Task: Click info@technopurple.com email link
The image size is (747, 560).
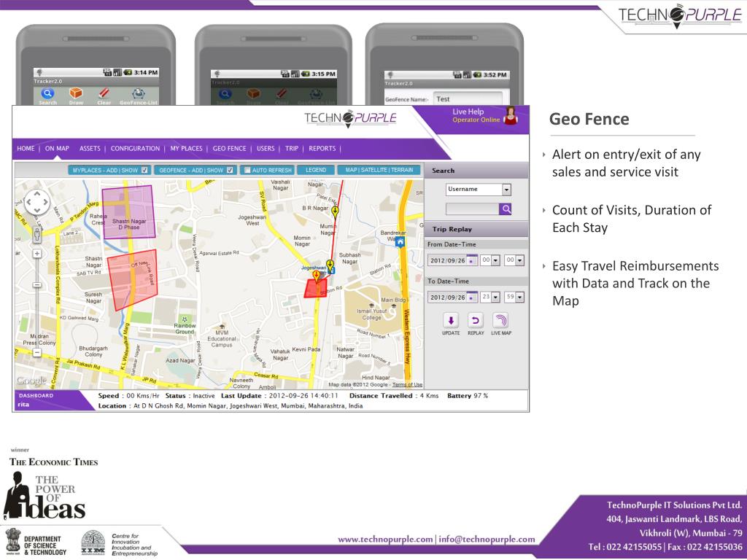Action: [x=487, y=539]
